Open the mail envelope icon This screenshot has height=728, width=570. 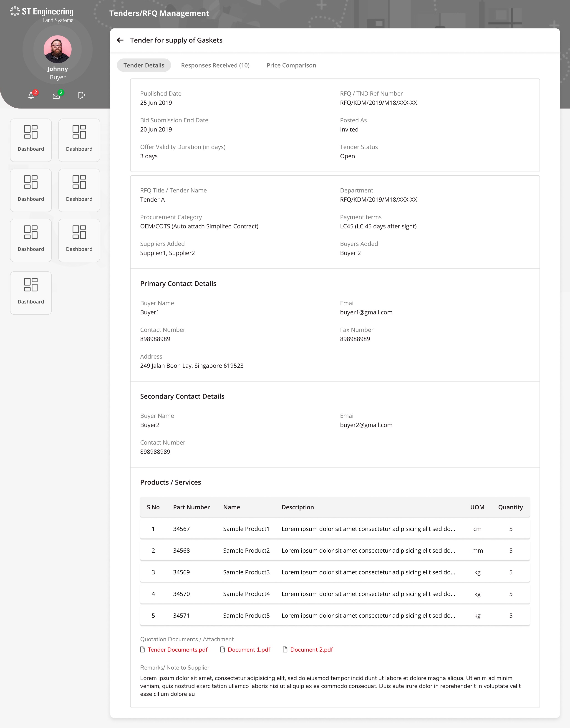point(56,96)
